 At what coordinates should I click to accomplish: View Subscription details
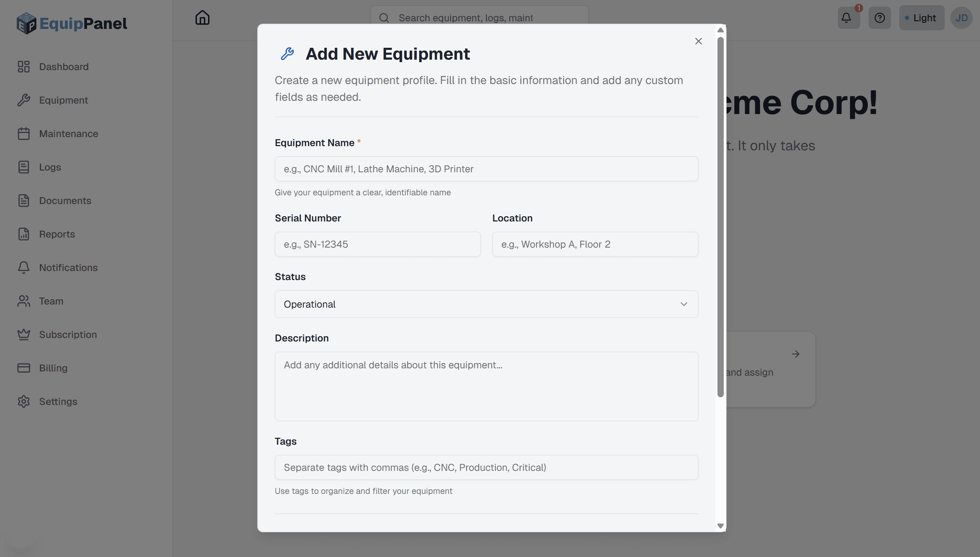tap(68, 334)
